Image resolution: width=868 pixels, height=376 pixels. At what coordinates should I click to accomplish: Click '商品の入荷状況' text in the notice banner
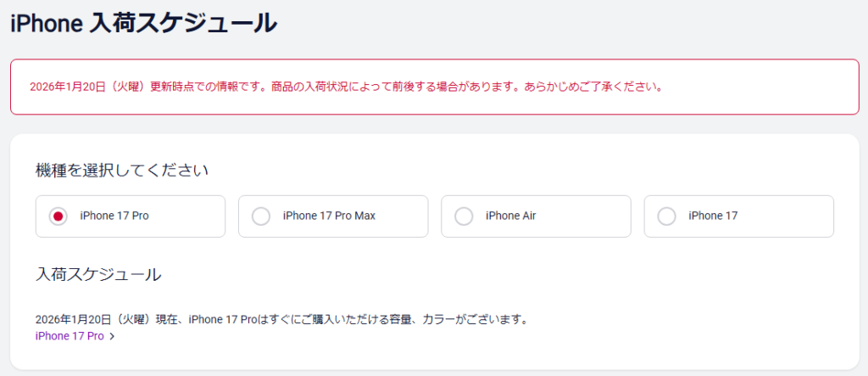292,87
